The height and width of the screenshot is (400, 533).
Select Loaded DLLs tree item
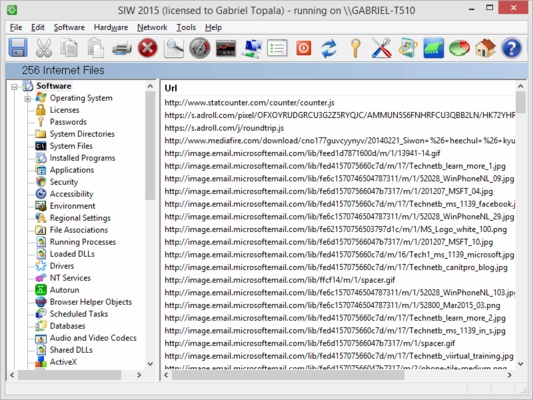[72, 254]
